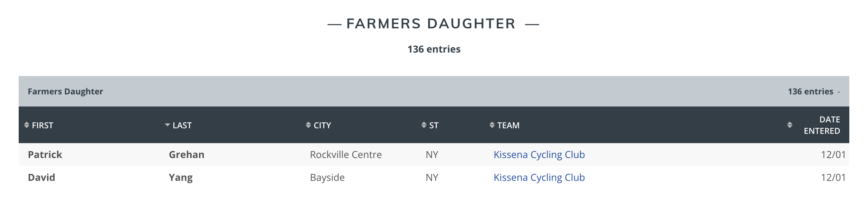868x204 pixels.
Task: Click the ST column sort arrows
Action: click(424, 125)
